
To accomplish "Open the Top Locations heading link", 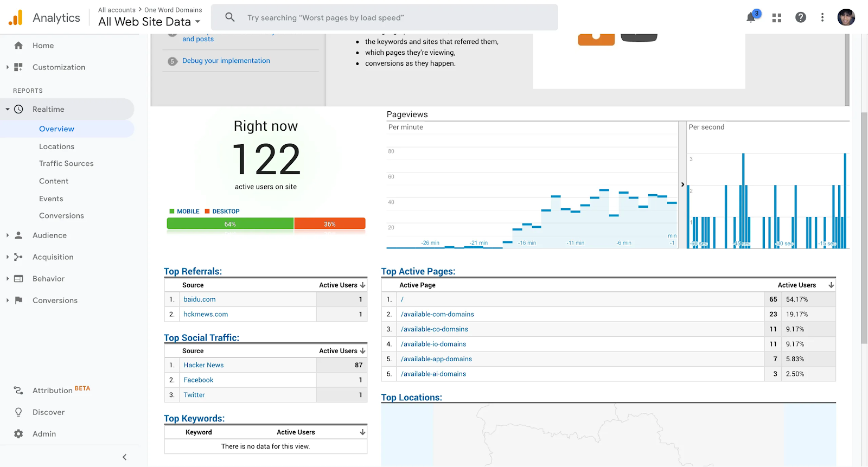I will click(411, 397).
